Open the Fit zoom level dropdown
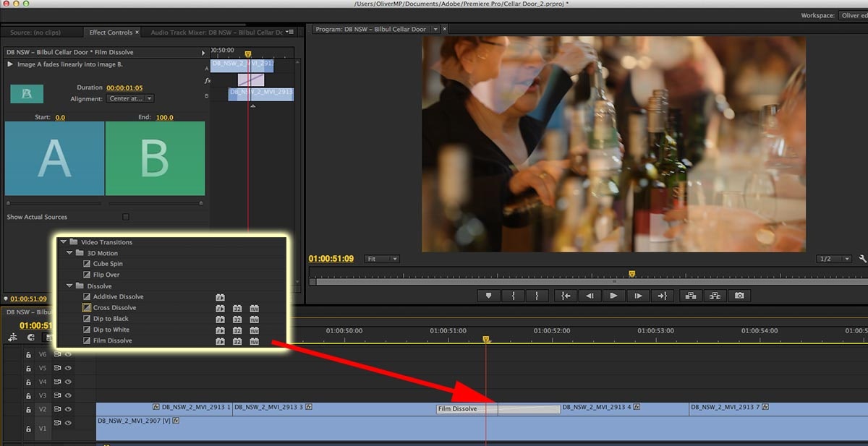 [383, 259]
